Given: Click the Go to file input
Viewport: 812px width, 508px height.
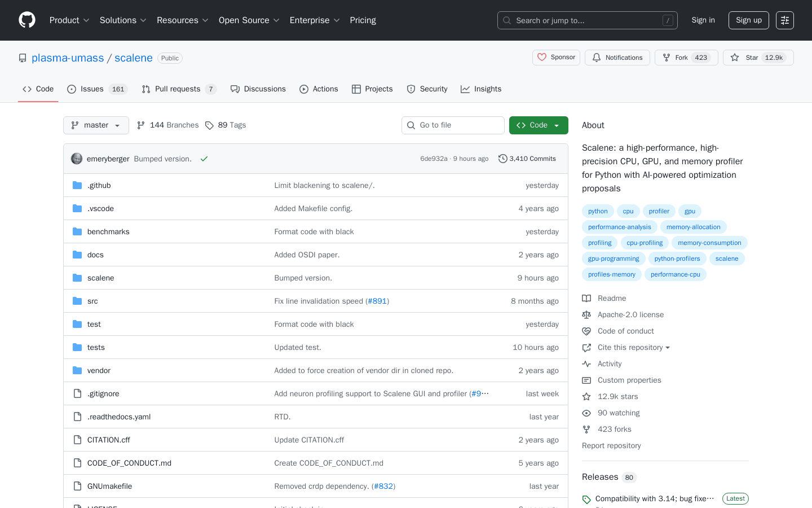Looking at the screenshot, I should [x=453, y=125].
